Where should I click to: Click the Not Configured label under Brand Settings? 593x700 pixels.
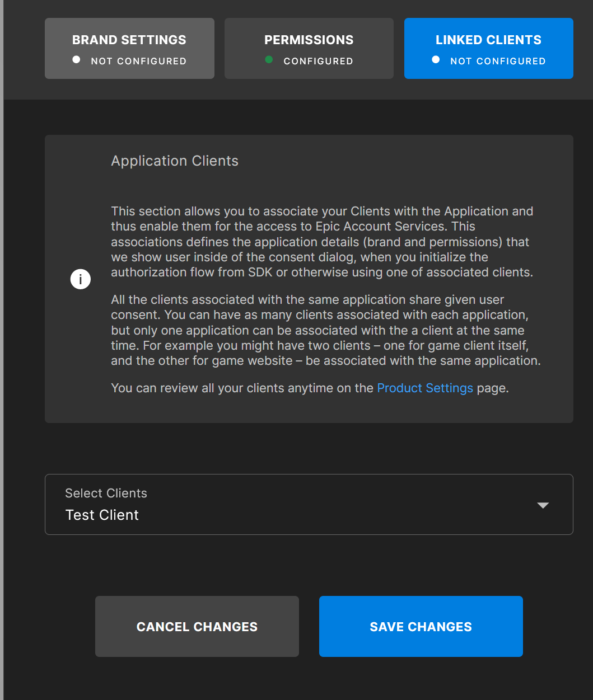point(138,61)
